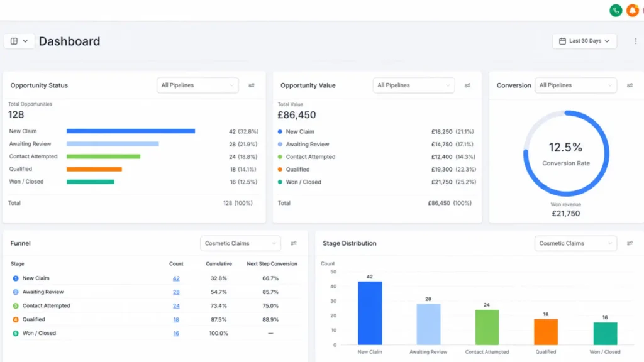Click the orange Qualified dot in Opportunity Value
Viewport: 644px width, 362px height.
tap(280, 169)
